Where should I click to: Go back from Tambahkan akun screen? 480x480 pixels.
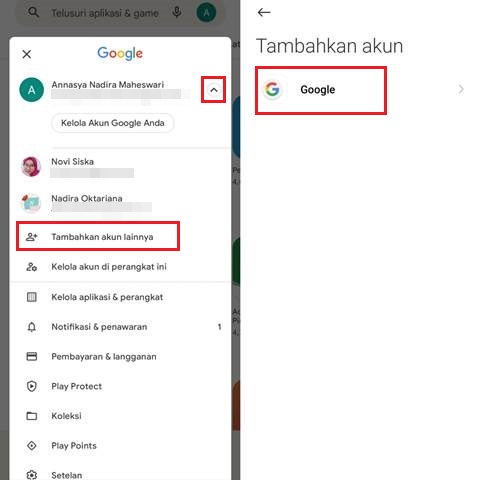click(x=264, y=13)
